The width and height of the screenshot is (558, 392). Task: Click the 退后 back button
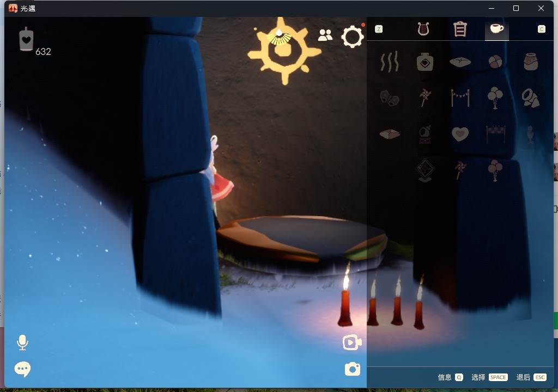point(531,377)
